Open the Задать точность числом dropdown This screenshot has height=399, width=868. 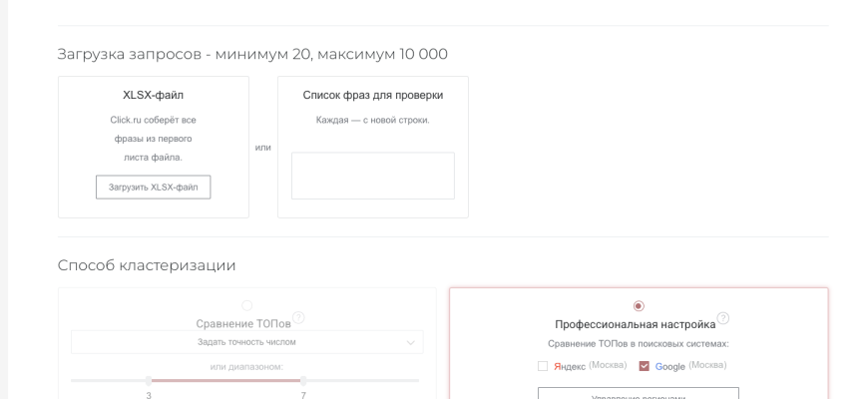[x=246, y=342]
